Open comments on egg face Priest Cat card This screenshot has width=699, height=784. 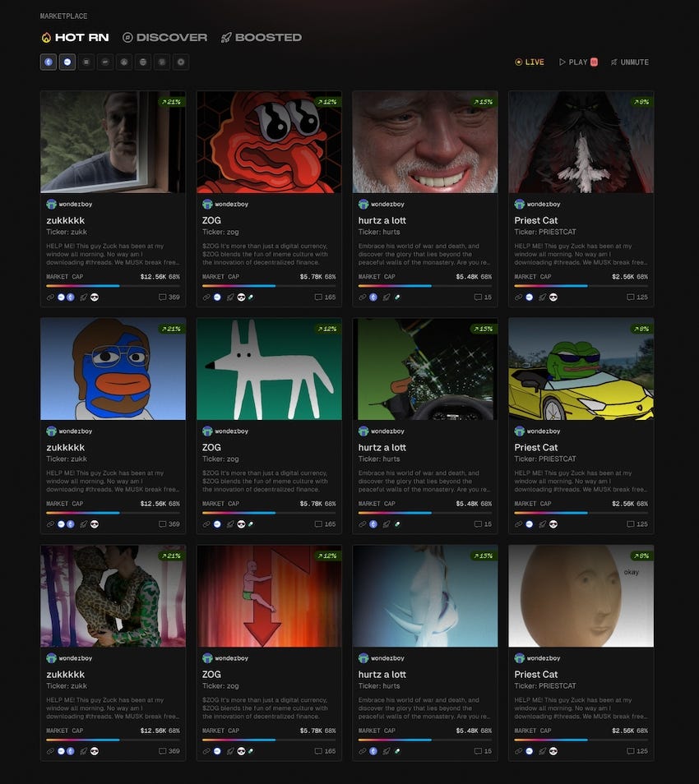click(637, 751)
